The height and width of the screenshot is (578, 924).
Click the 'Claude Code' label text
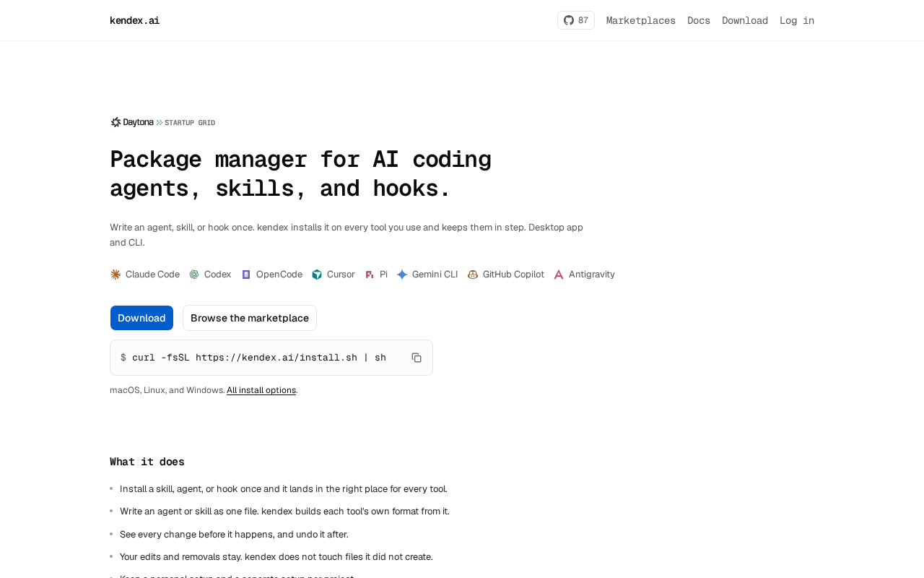tap(152, 275)
